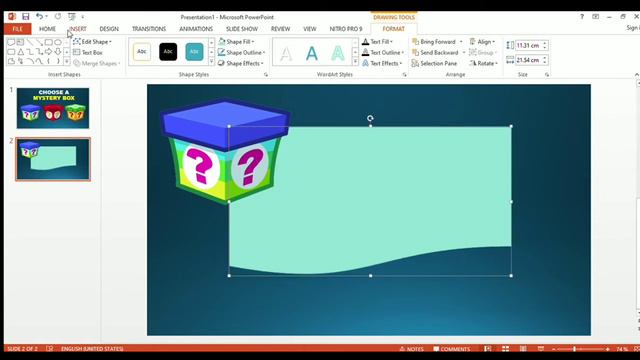
Task: Toggle the NOTES pane
Action: click(x=411, y=349)
